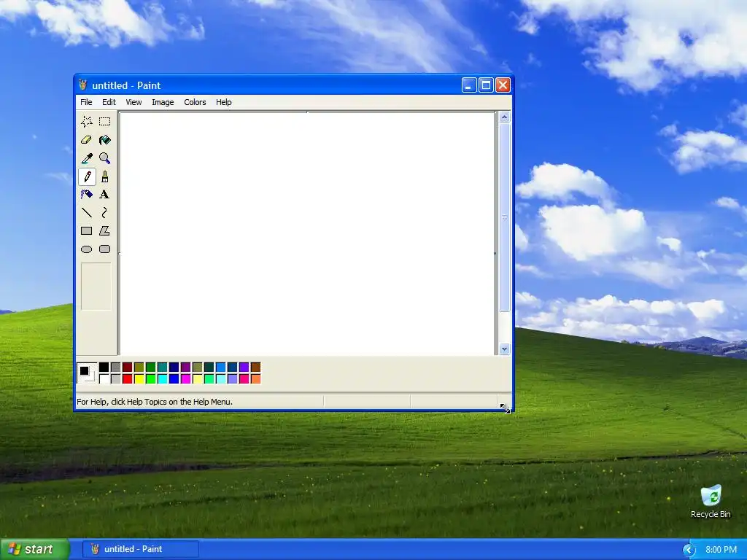Viewport: 747px width, 560px height.
Task: Select the Rectangle shape tool
Action: coord(87,231)
